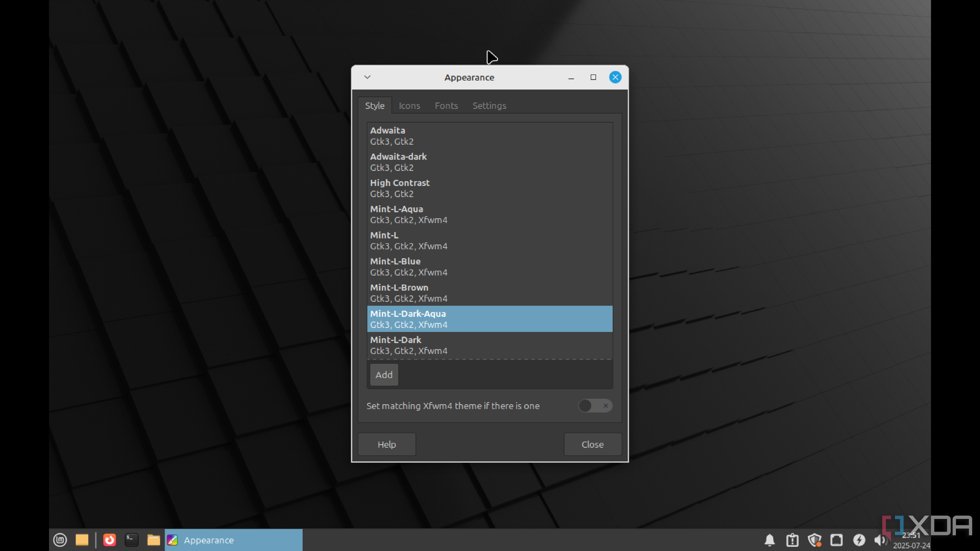
Task: Open the power manager bolt icon
Action: 859,540
